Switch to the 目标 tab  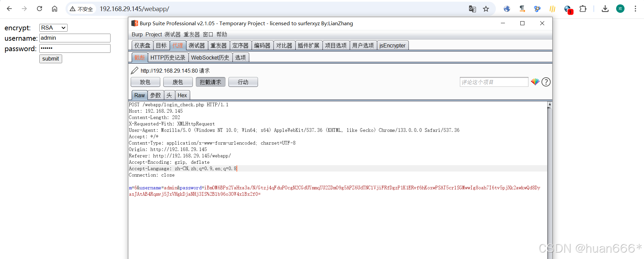[x=161, y=45]
